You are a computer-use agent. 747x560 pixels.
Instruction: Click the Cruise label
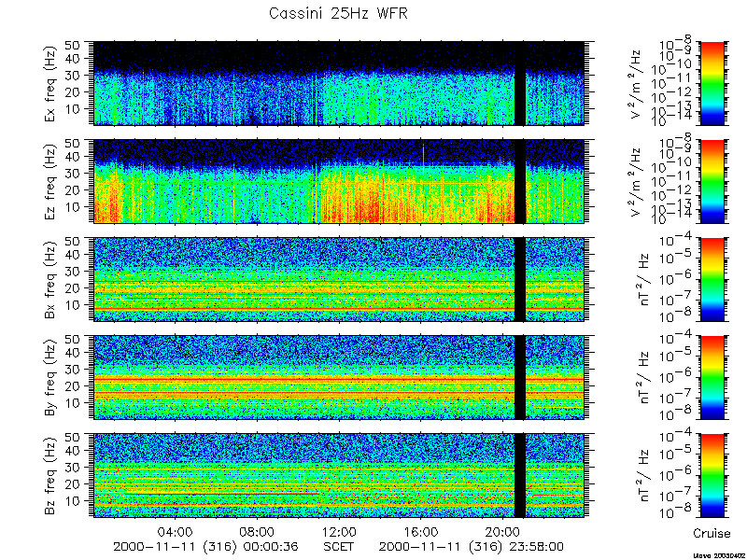[x=712, y=533]
